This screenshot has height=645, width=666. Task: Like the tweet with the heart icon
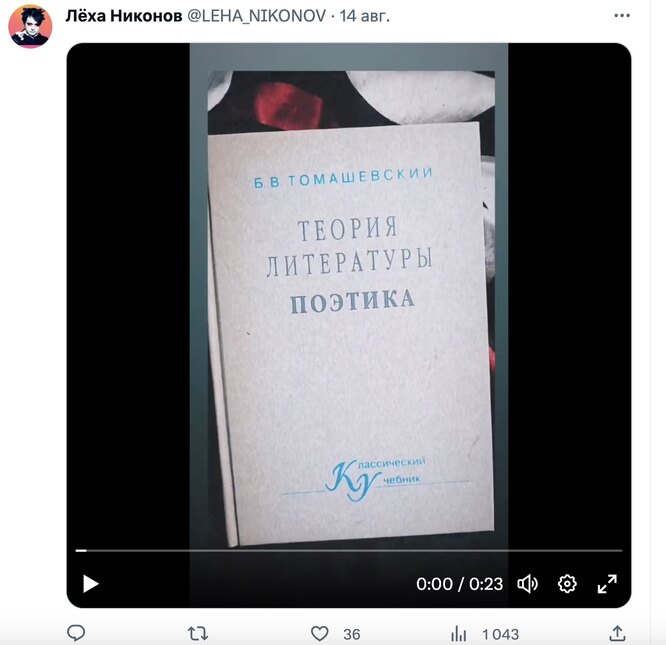319,634
